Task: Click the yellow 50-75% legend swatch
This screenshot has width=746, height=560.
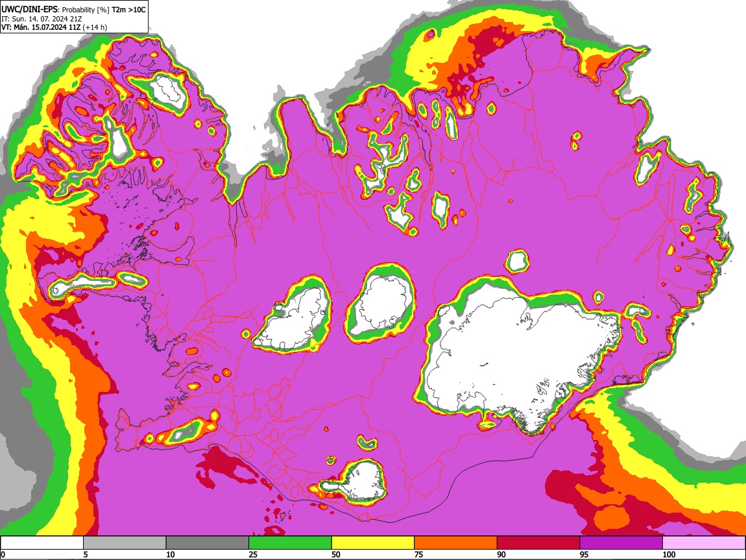Action: [x=373, y=542]
